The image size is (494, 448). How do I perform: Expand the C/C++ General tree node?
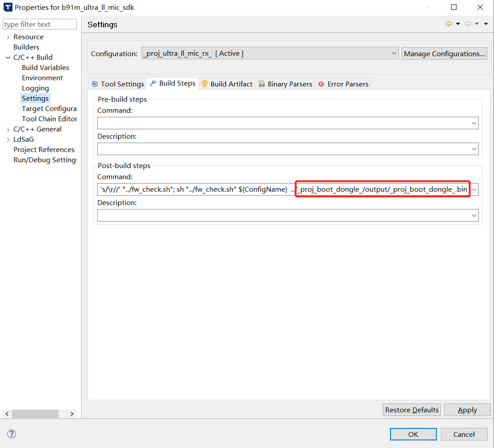[8, 129]
